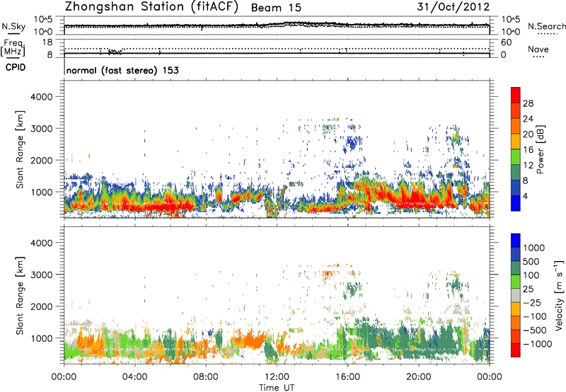Click the 25 label on velocity colorbar
Screen dimensions: 566x392
528,289
